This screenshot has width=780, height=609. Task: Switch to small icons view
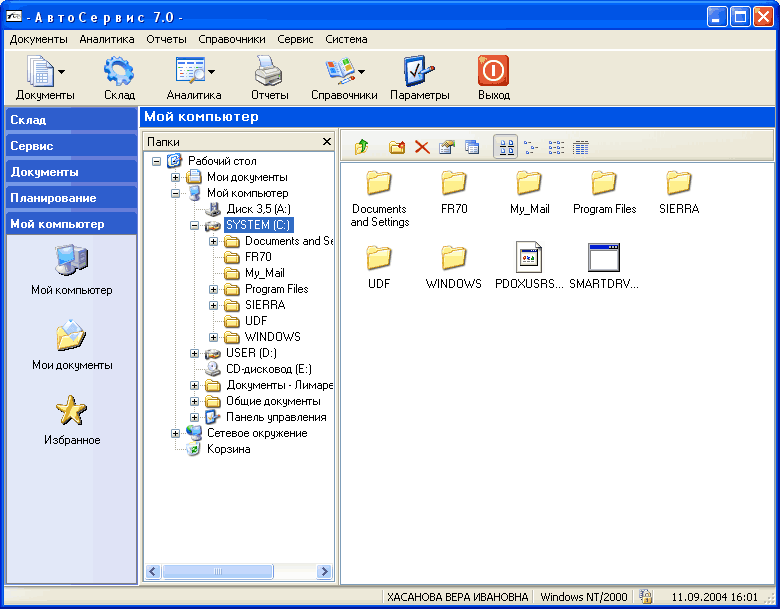(x=531, y=148)
